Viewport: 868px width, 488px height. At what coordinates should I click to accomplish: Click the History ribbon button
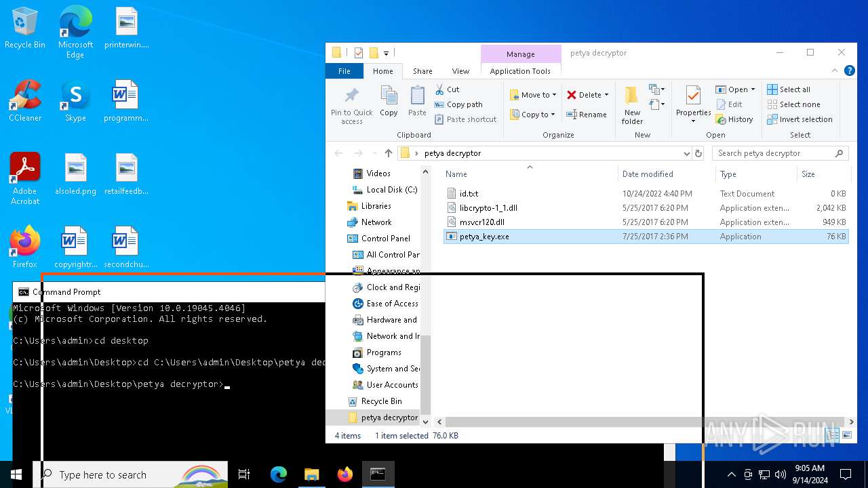[x=734, y=119]
